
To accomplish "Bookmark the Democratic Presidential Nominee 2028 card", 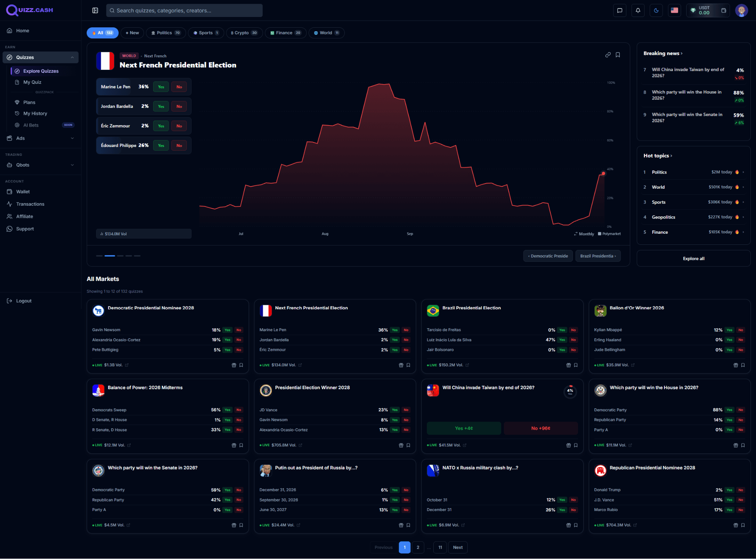I will point(241,365).
